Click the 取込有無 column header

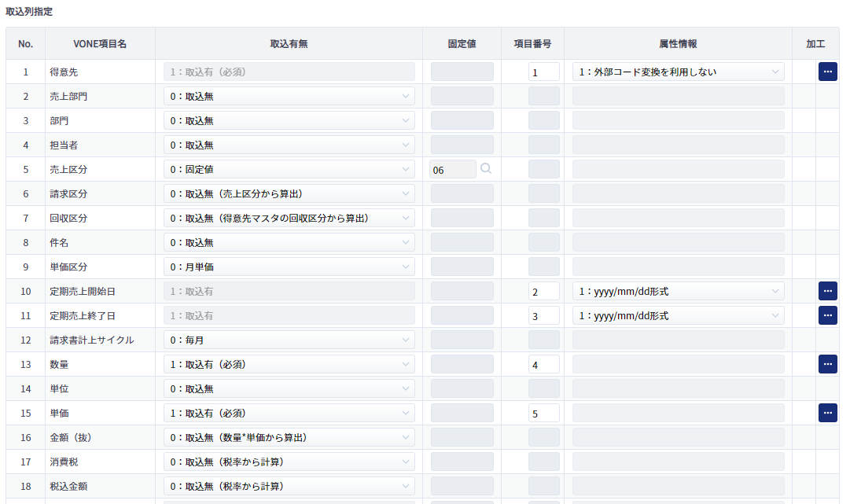coord(289,44)
